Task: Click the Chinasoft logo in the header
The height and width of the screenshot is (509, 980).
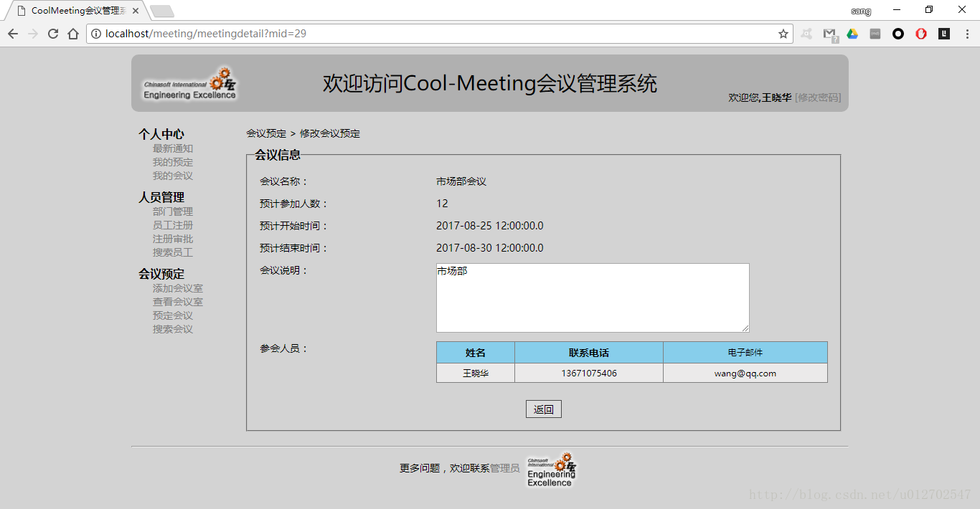Action: click(190, 83)
